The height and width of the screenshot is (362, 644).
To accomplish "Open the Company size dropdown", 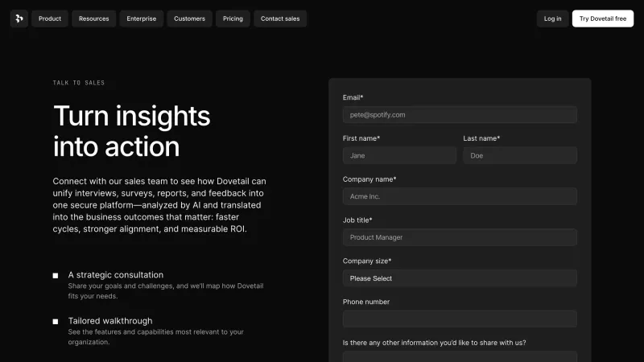I will coord(460,278).
